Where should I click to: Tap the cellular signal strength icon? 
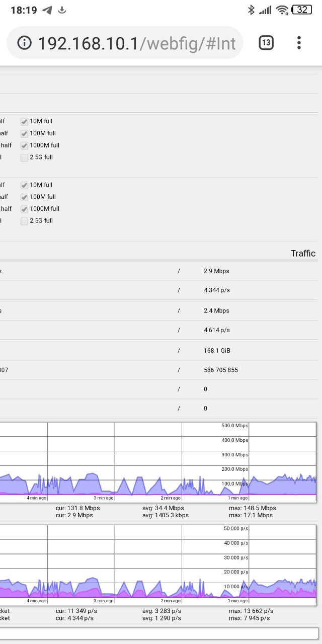point(265,10)
